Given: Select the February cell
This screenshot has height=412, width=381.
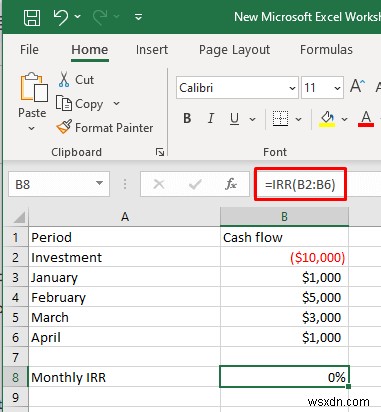Looking at the screenshot, I should point(124,297).
